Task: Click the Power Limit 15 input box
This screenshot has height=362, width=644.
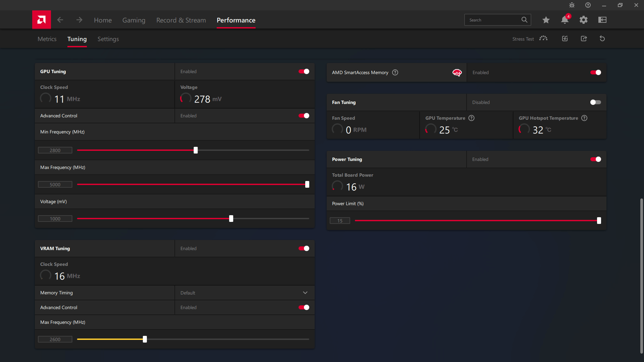Action: click(x=340, y=221)
